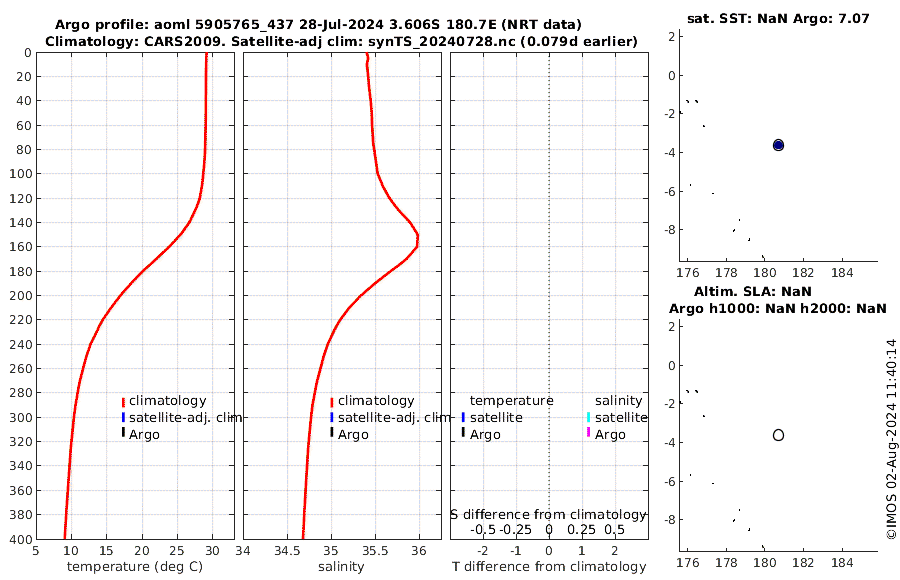This screenshot has width=900, height=580.
Task: Click the 'Altim. SLA: NaN' heading
Action: pos(752,292)
